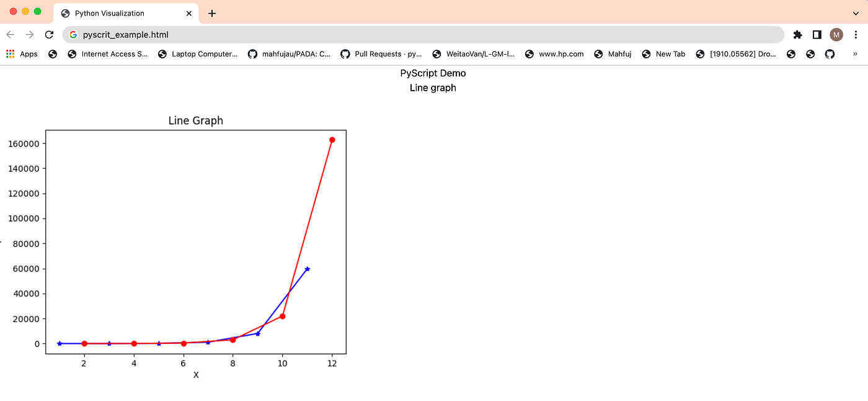This screenshot has width=868, height=401.
Task: Click the GitHub icon next to mahfujau/PADA bookmark
Action: point(252,54)
